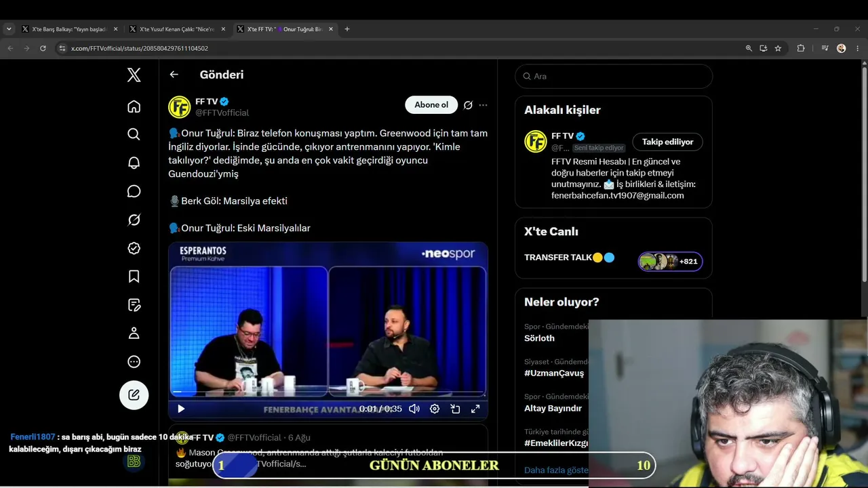The width and height of the screenshot is (868, 488).
Task: Go to the X Home feed icon
Action: click(x=134, y=106)
